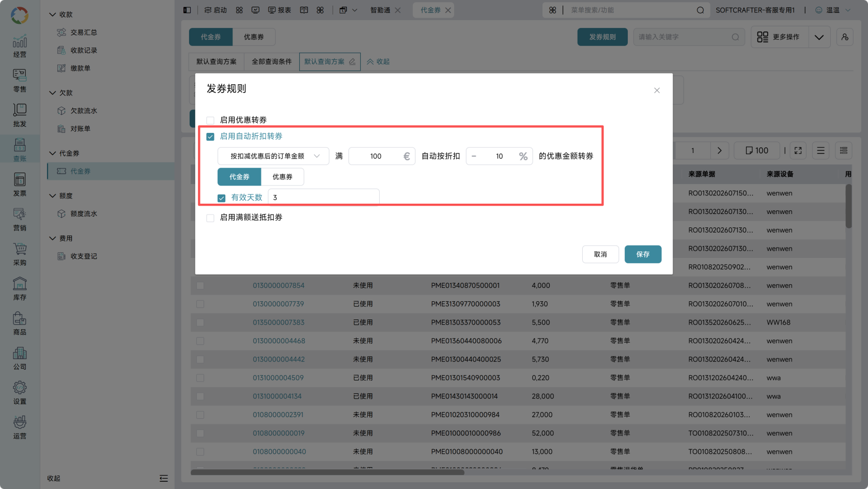Uncheck the 启用自动折扣转券 checkbox

coord(210,137)
